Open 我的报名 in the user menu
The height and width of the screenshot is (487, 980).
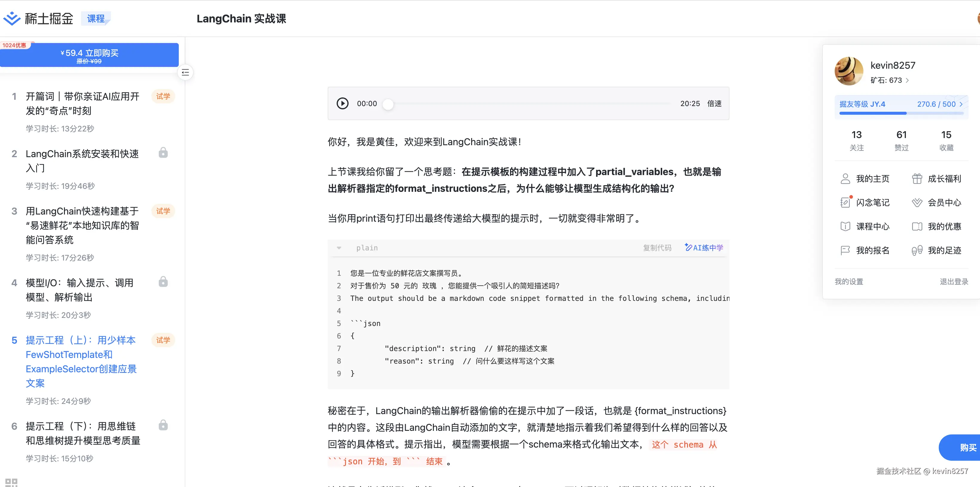click(x=873, y=250)
